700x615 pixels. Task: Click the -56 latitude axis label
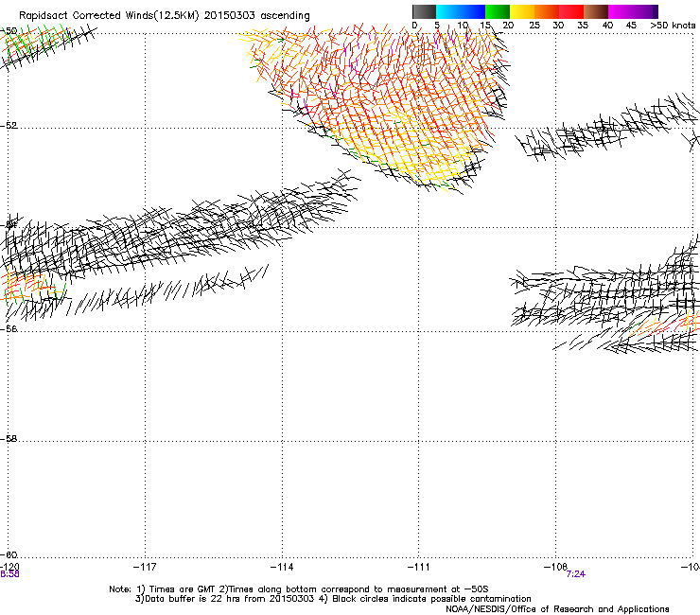9,328
